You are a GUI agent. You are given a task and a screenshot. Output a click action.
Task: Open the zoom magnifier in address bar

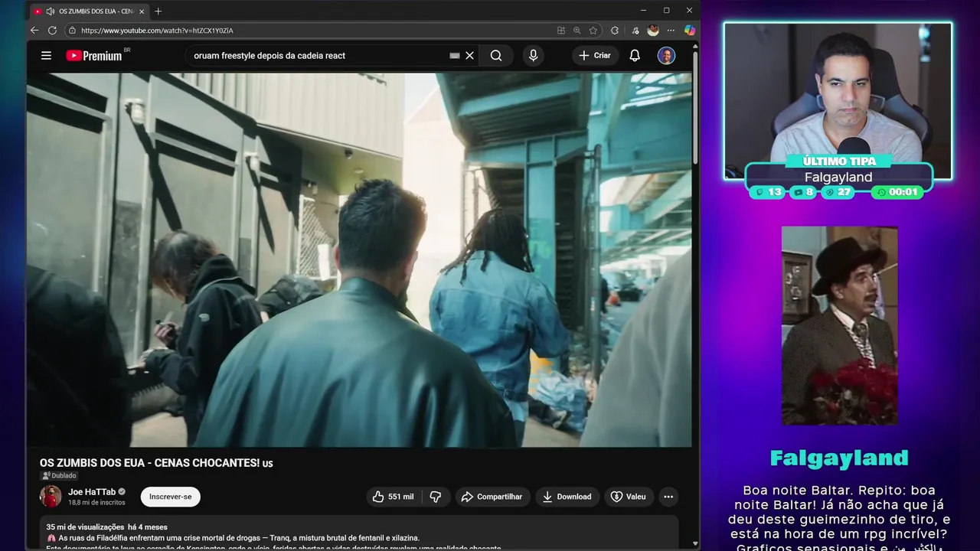[x=577, y=31]
